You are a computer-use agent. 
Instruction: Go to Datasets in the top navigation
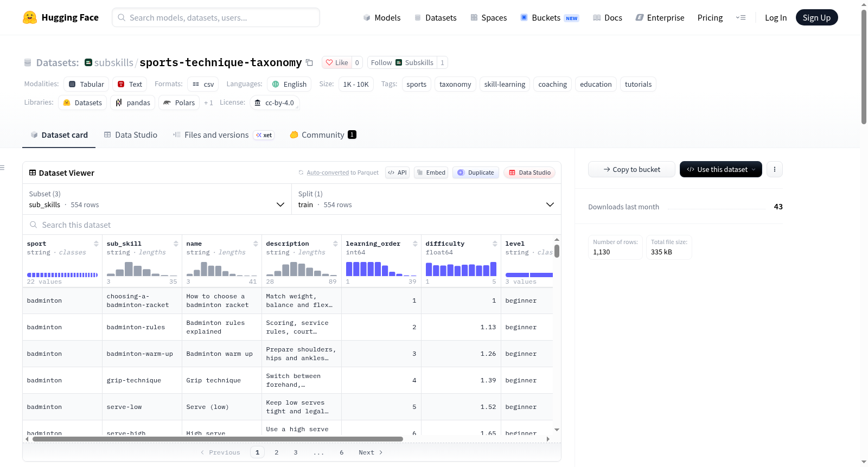(x=435, y=17)
